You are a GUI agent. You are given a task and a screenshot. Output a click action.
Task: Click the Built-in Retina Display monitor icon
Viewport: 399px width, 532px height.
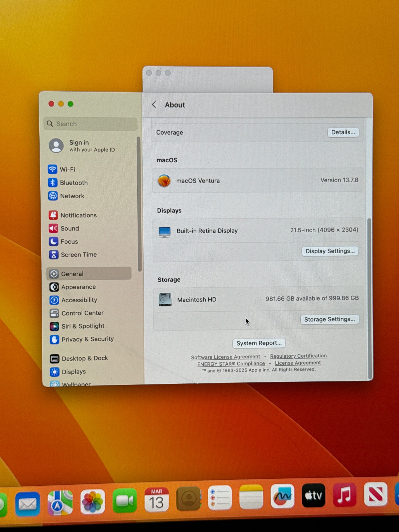165,232
